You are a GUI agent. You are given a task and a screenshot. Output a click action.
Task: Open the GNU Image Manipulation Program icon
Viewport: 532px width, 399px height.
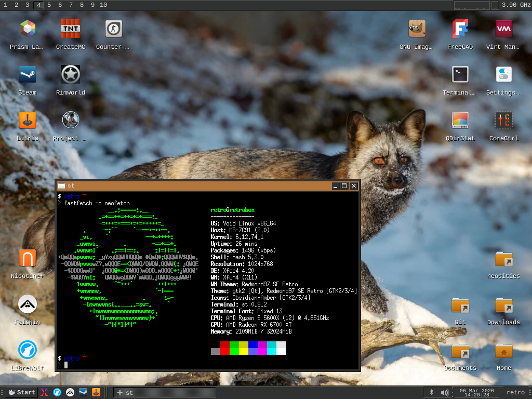tap(417, 29)
